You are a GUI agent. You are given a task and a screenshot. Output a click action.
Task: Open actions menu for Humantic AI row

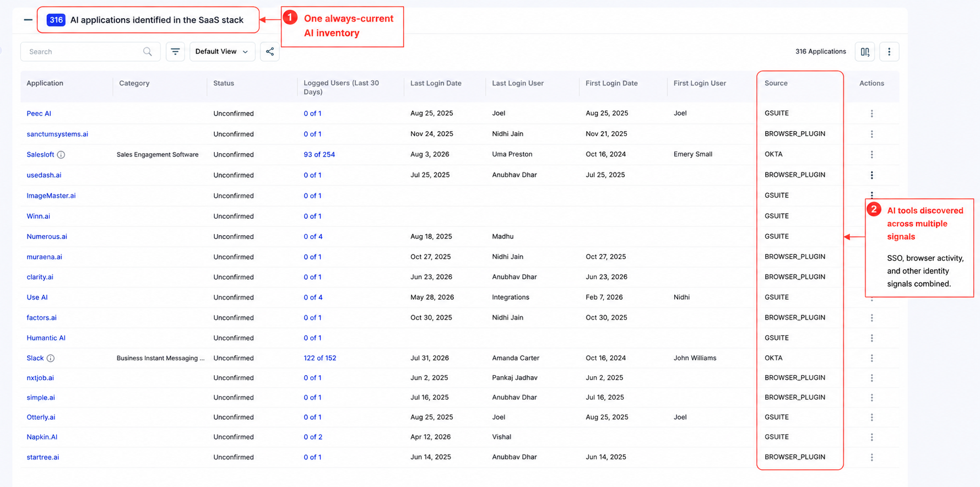pyautogui.click(x=871, y=338)
